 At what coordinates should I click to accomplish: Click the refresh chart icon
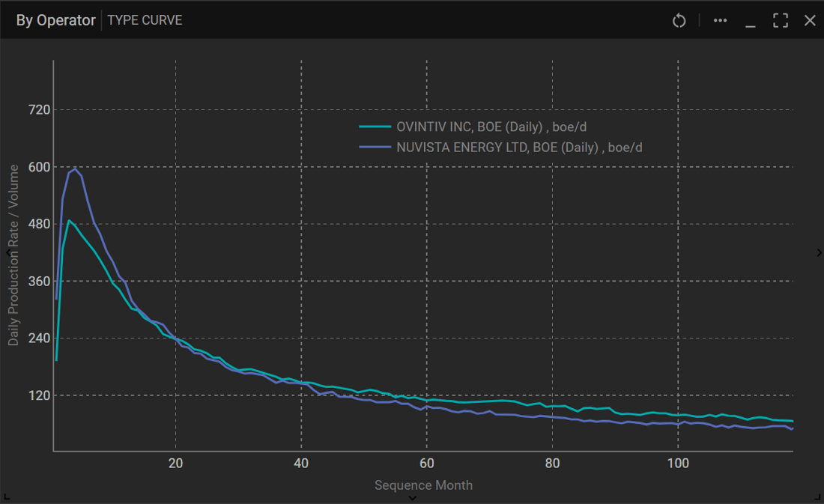[x=679, y=20]
